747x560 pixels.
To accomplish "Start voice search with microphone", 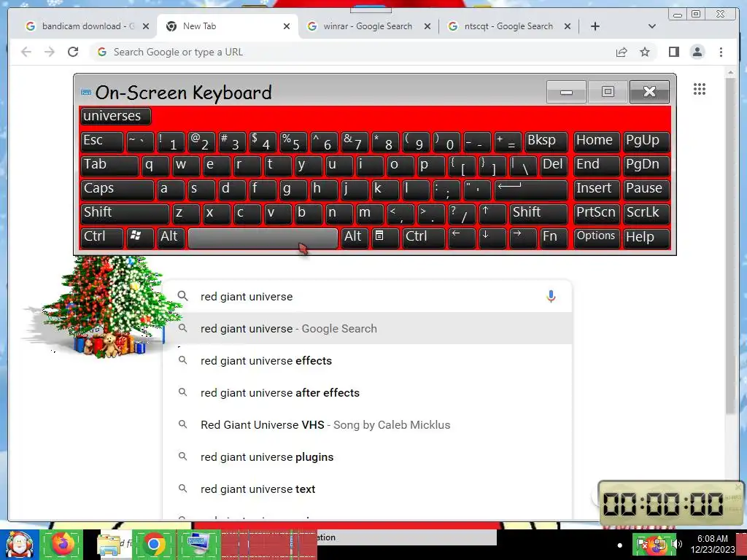I will tap(551, 296).
